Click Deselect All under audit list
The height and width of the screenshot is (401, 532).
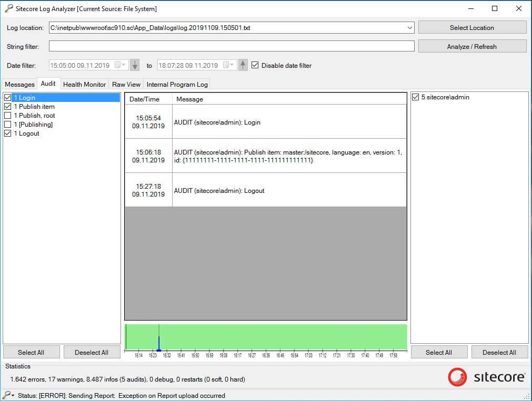92,352
